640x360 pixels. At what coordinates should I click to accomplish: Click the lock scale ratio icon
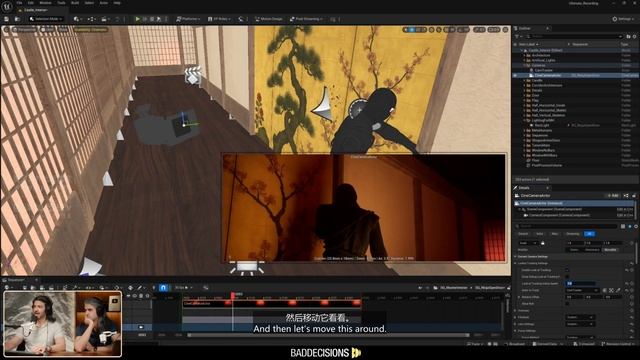[542, 243]
